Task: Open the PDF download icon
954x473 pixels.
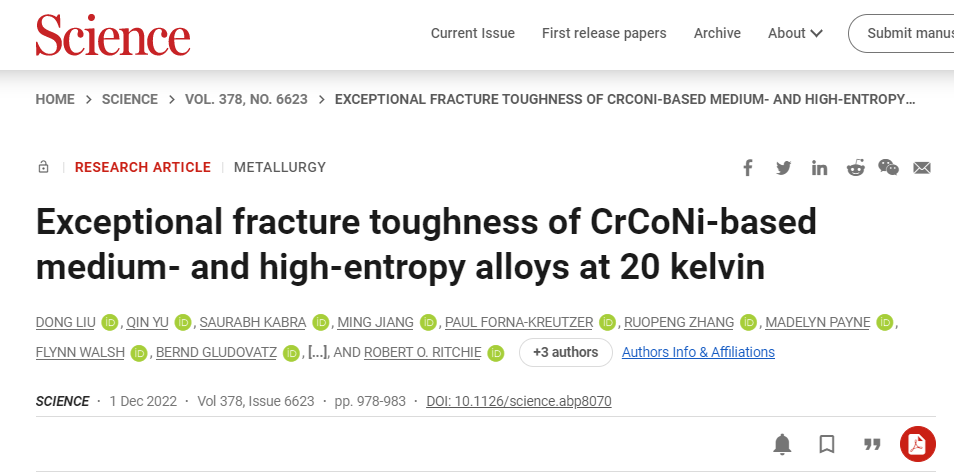Action: [x=917, y=444]
